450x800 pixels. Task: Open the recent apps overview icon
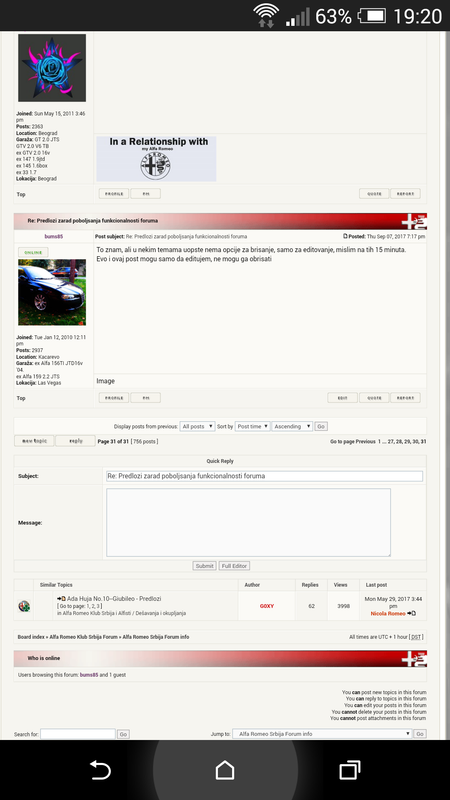click(x=349, y=769)
